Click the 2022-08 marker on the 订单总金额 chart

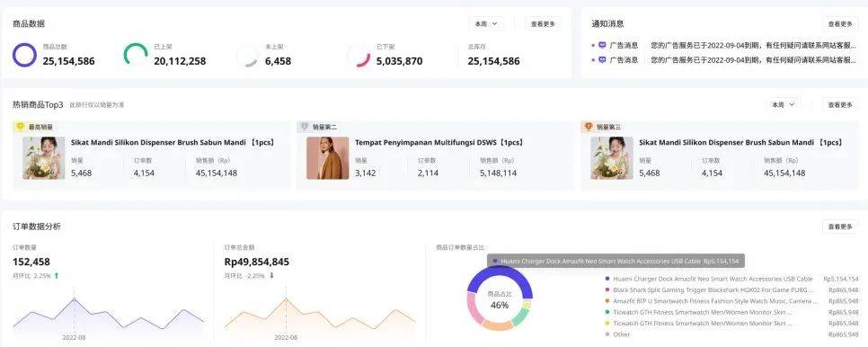click(286, 337)
